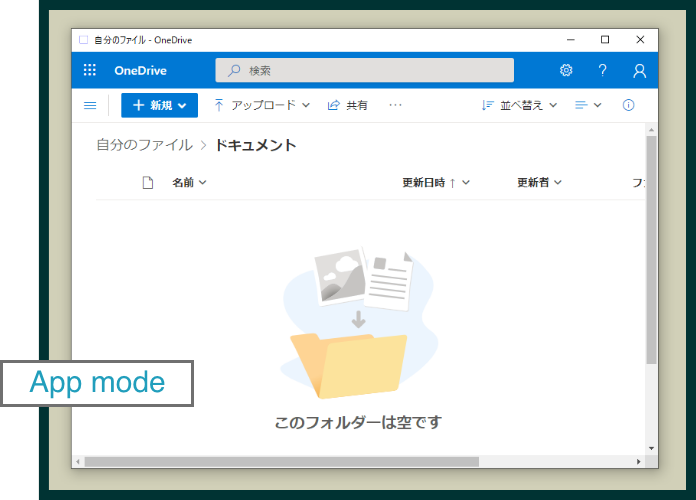This screenshot has height=500, width=696.
Task: Sort by 名前 column header
Action: (188, 182)
